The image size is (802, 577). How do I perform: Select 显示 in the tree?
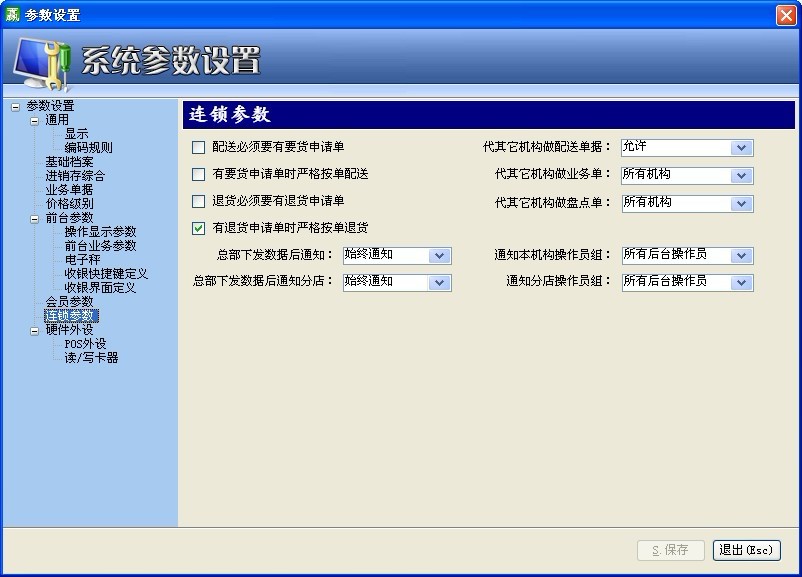pos(76,134)
